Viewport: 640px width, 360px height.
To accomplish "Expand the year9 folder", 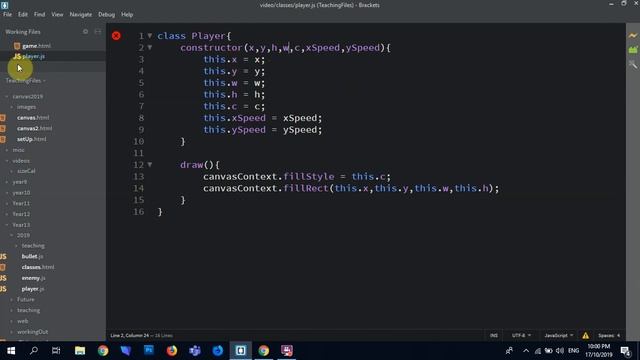I will tap(7, 182).
